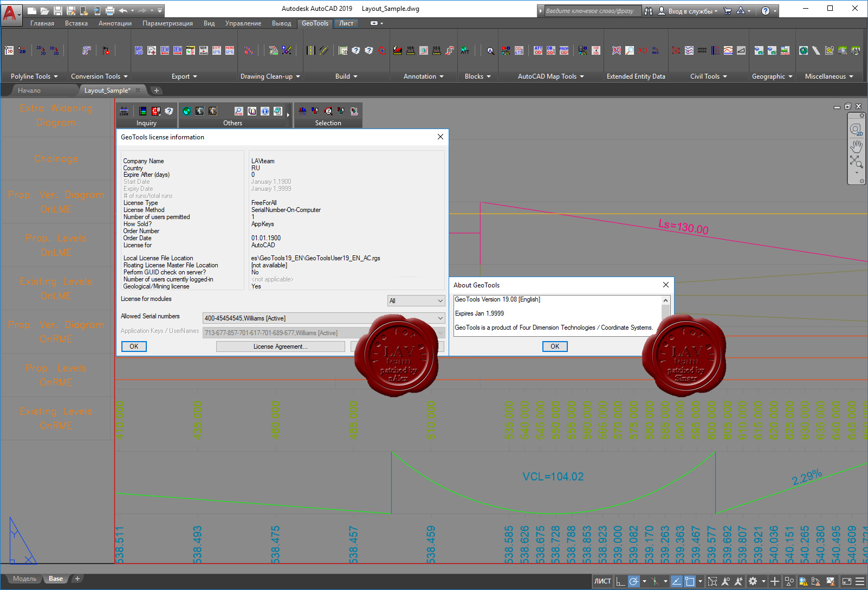Expand the Export panel dropdown
This screenshot has width=868, height=590.
pos(184,76)
